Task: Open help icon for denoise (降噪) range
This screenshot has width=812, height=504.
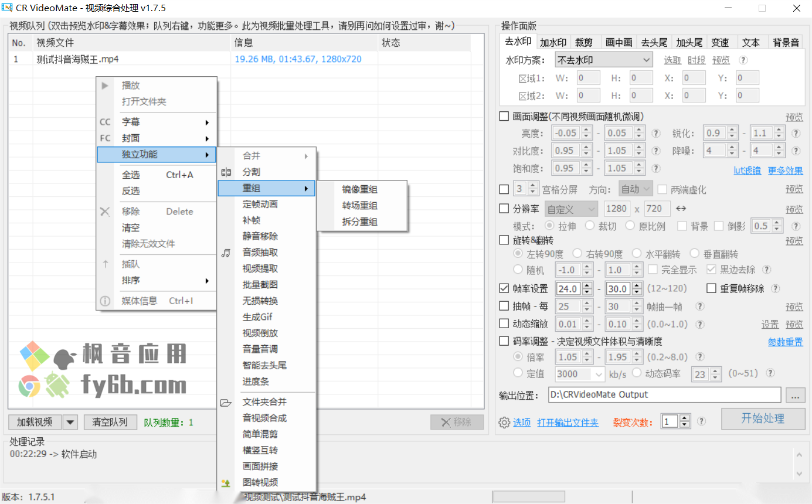Action: [x=796, y=151]
